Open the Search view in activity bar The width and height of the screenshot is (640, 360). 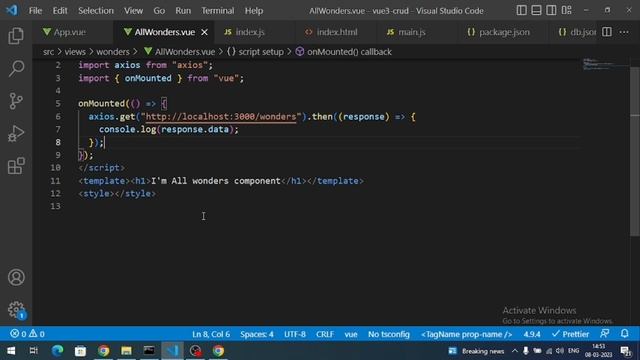(16, 68)
